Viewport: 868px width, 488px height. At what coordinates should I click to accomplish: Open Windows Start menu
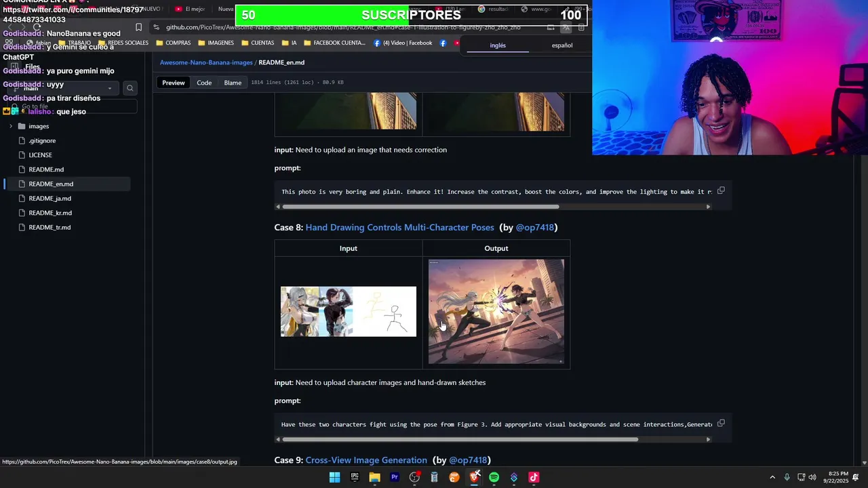coord(334,477)
